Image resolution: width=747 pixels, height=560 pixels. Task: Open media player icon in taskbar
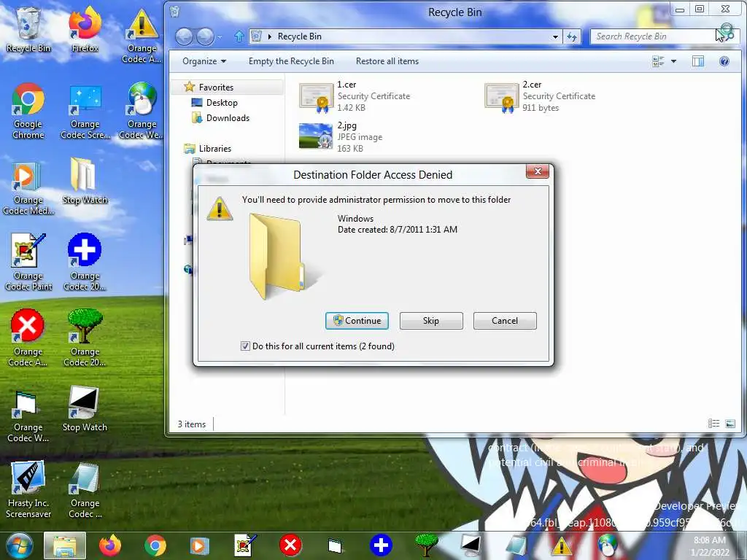(x=200, y=545)
